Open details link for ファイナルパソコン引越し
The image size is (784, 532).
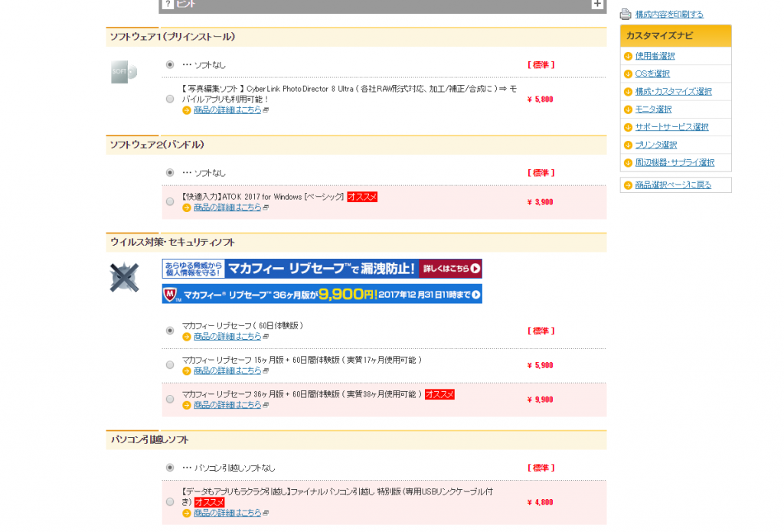[227, 513]
